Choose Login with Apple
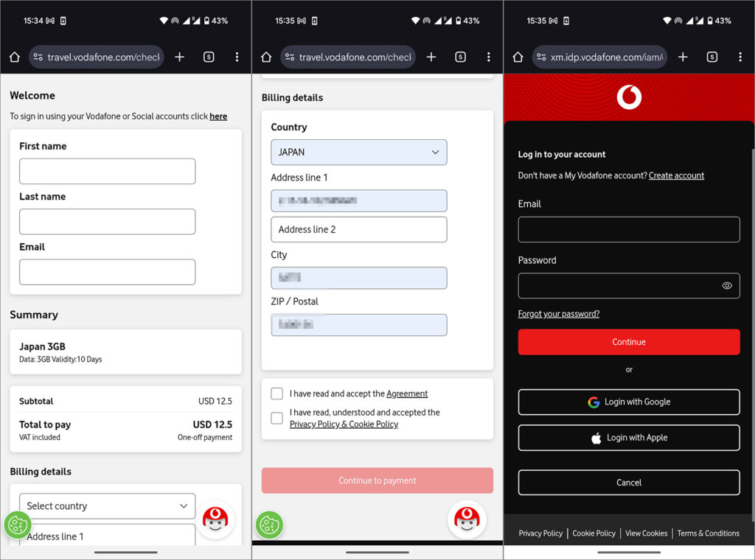Viewport: 755px width, 560px height. [x=629, y=438]
